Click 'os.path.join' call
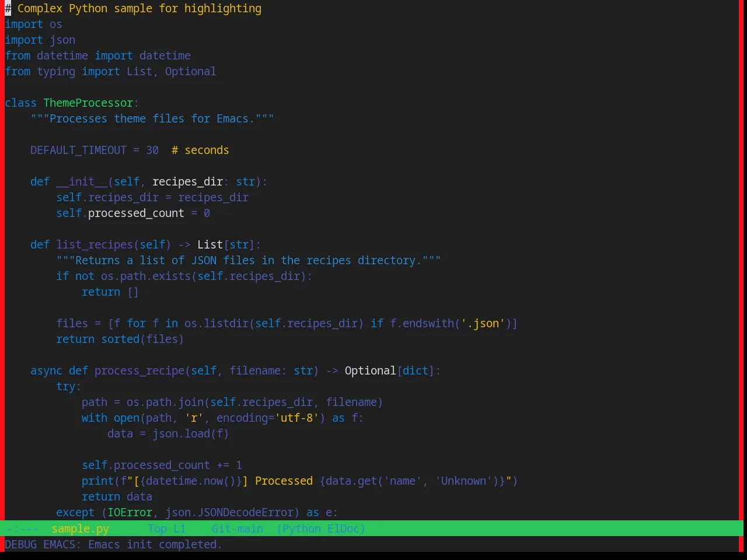Viewport: 747px width, 560px height. click(165, 402)
